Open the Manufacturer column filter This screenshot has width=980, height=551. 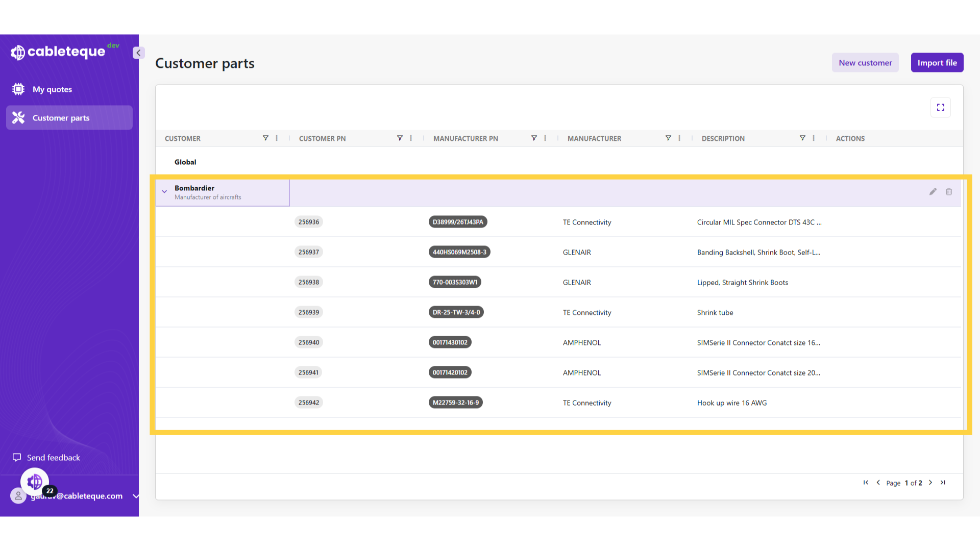[668, 138]
